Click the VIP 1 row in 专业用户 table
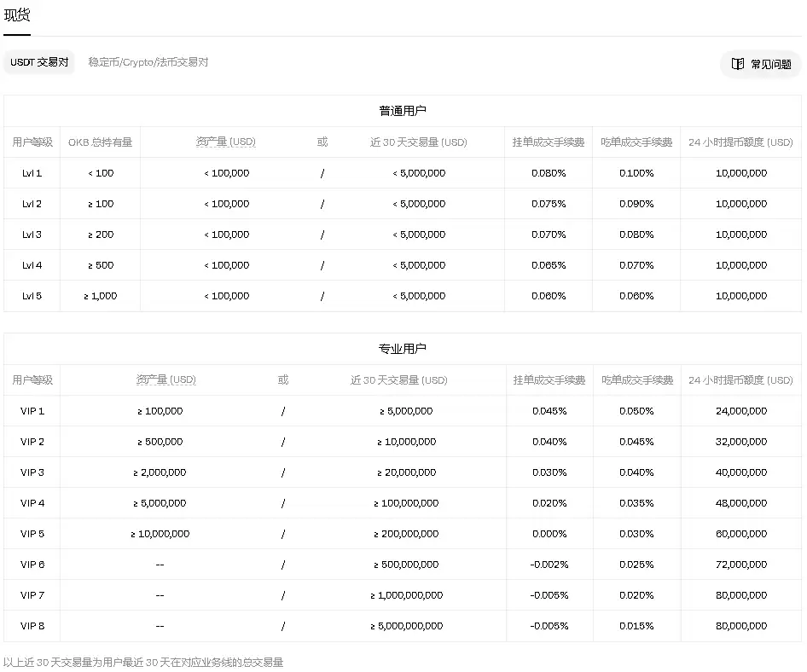Screen dimensions: 807x672 32,410
